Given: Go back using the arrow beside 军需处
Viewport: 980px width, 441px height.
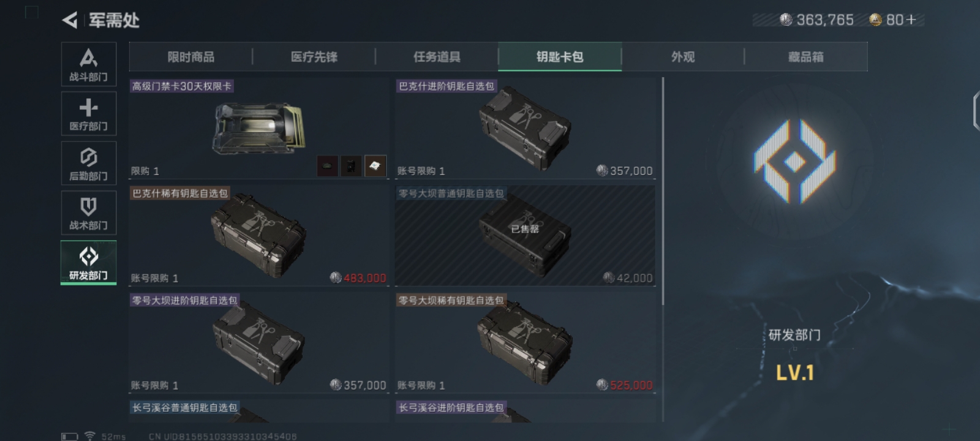Looking at the screenshot, I should (70, 20).
